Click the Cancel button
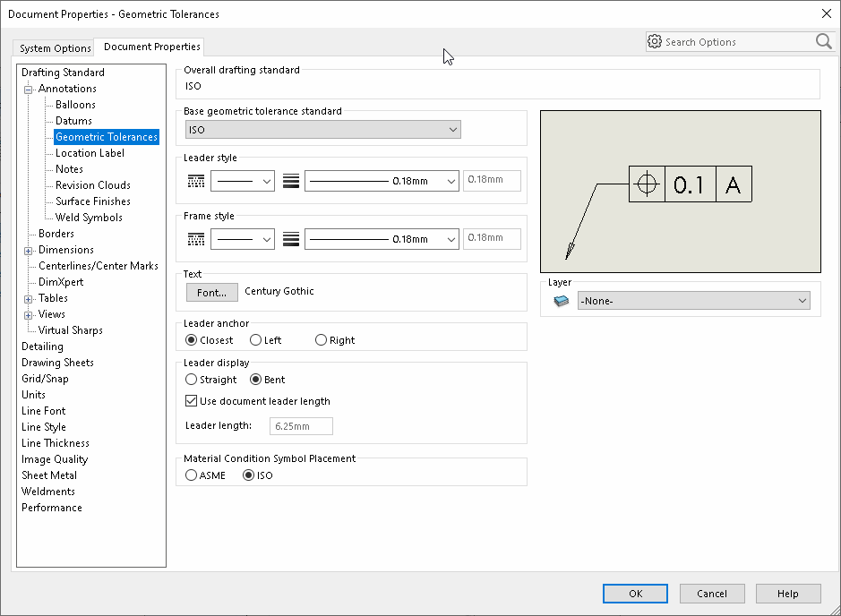841x616 pixels. (x=712, y=594)
